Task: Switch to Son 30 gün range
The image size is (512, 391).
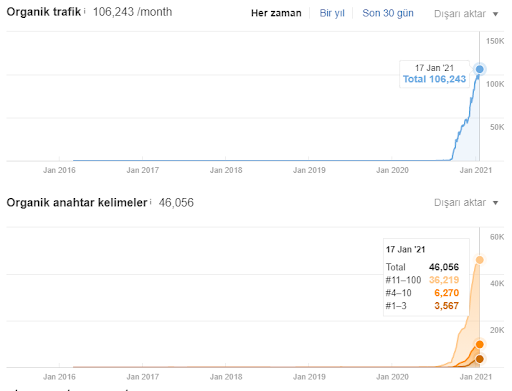Action: pos(388,13)
